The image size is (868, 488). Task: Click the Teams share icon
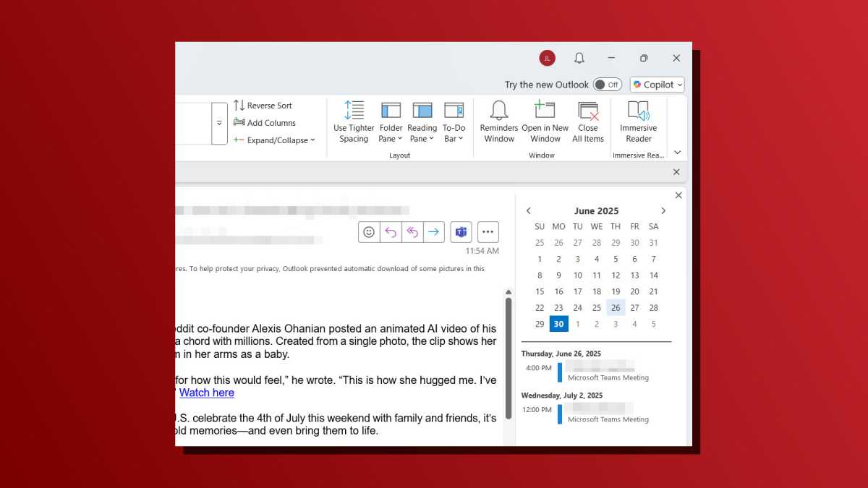coord(461,232)
